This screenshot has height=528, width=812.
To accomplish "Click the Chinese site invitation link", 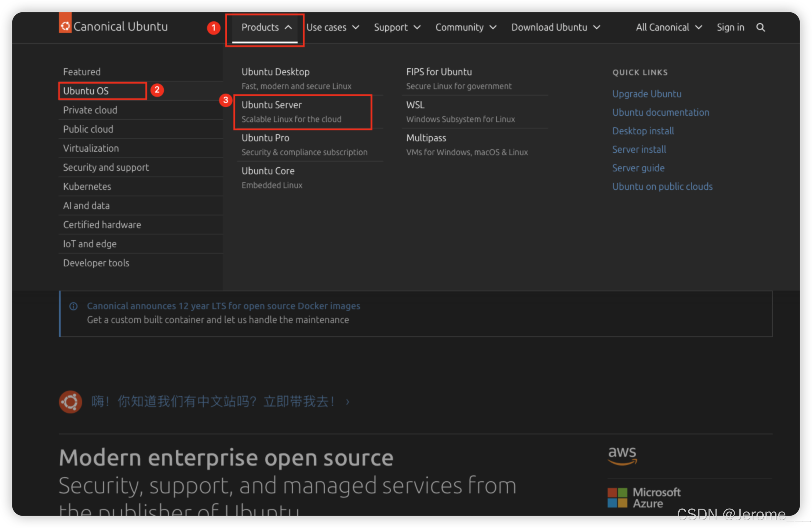I will pyautogui.click(x=214, y=402).
